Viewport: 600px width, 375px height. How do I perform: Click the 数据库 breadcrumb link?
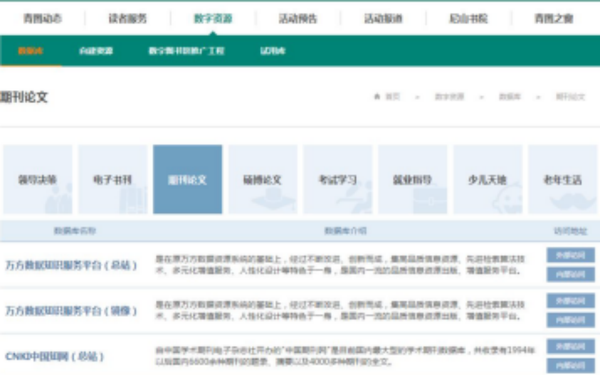(510, 96)
